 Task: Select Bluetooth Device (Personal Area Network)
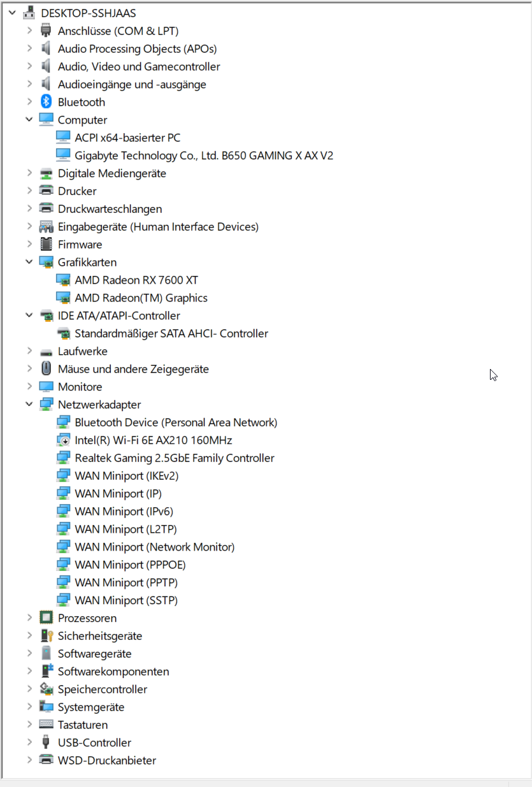click(176, 422)
